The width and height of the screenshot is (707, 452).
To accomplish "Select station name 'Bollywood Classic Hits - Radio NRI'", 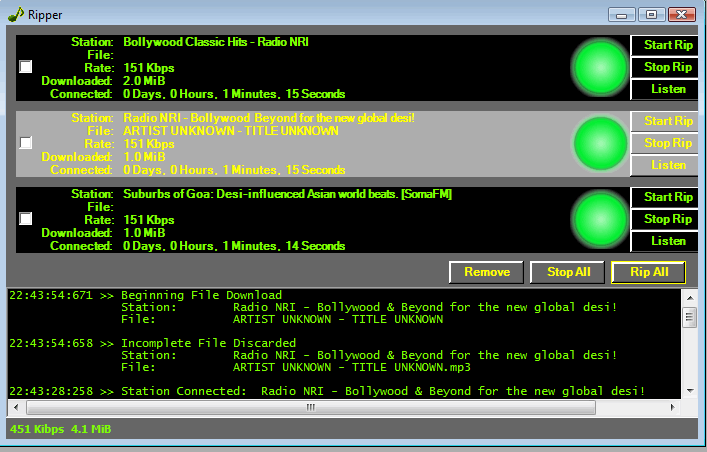I will click(216, 42).
